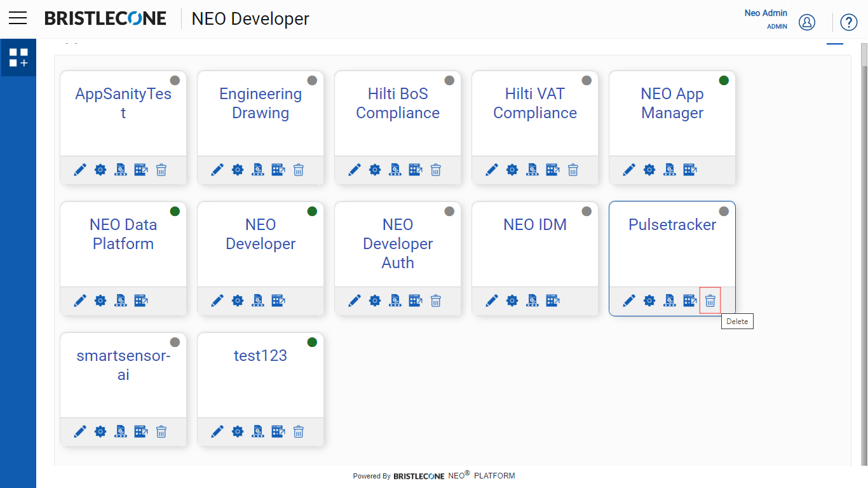Open smartsensor-ai deployment pipeline icon
The height and width of the screenshot is (488, 868).
pyautogui.click(x=121, y=431)
